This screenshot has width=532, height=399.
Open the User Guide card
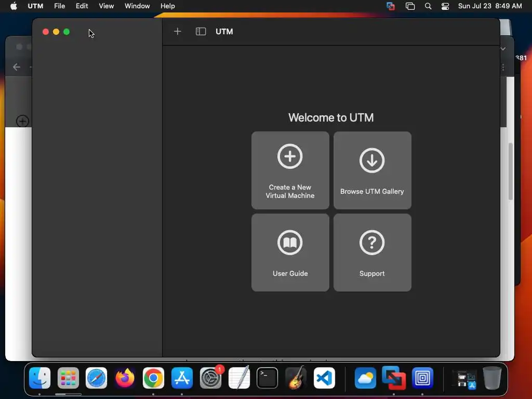click(290, 252)
